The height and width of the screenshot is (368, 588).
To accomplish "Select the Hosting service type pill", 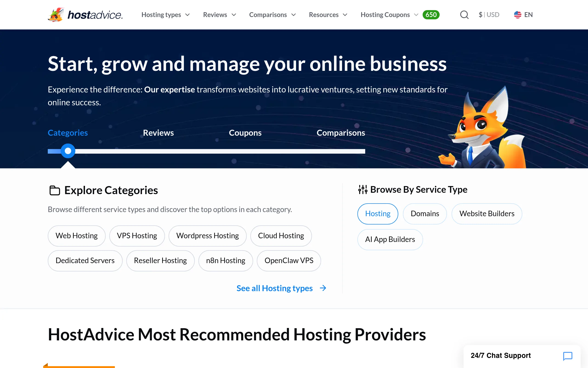I will (x=378, y=214).
